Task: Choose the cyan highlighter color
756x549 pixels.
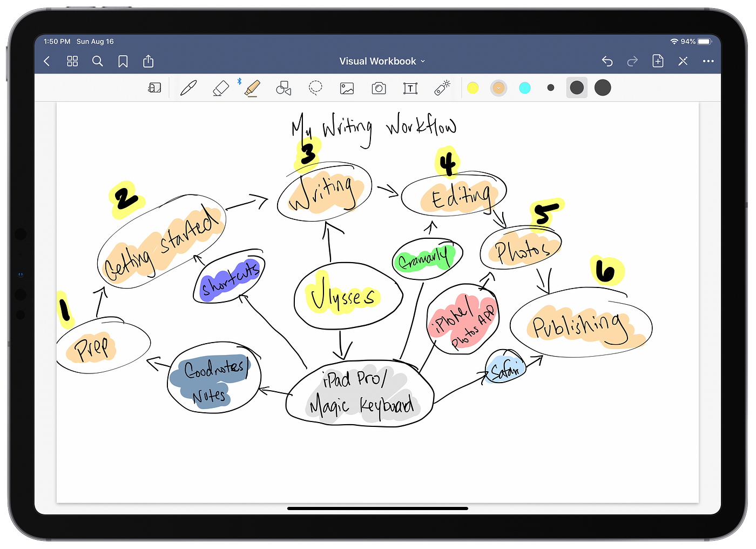Action: (x=525, y=88)
